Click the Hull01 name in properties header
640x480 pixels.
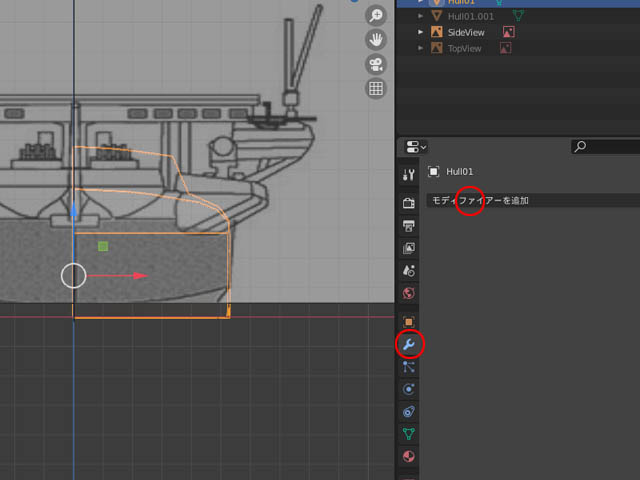(x=460, y=171)
